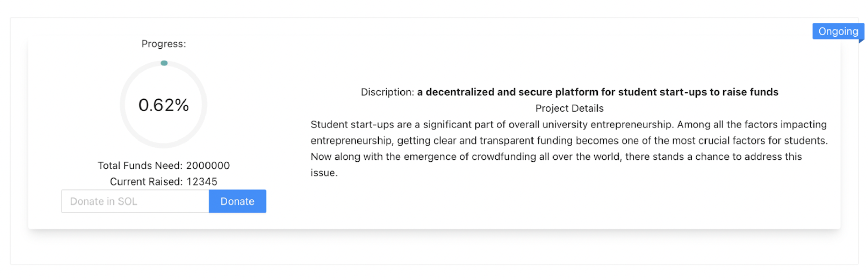This screenshot has height=279, width=868.
Task: Click the folded corner of Ongoing ribbon
Action: coord(861,41)
